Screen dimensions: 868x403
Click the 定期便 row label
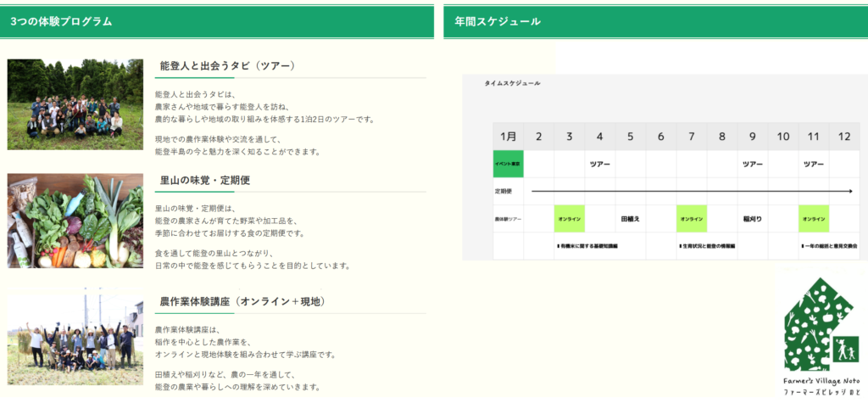[x=506, y=192]
